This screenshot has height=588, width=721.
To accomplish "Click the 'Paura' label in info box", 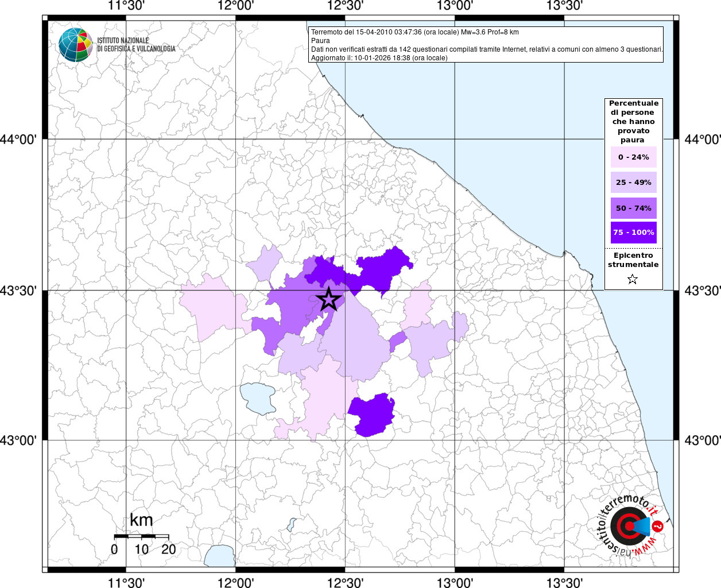I will point(320,41).
